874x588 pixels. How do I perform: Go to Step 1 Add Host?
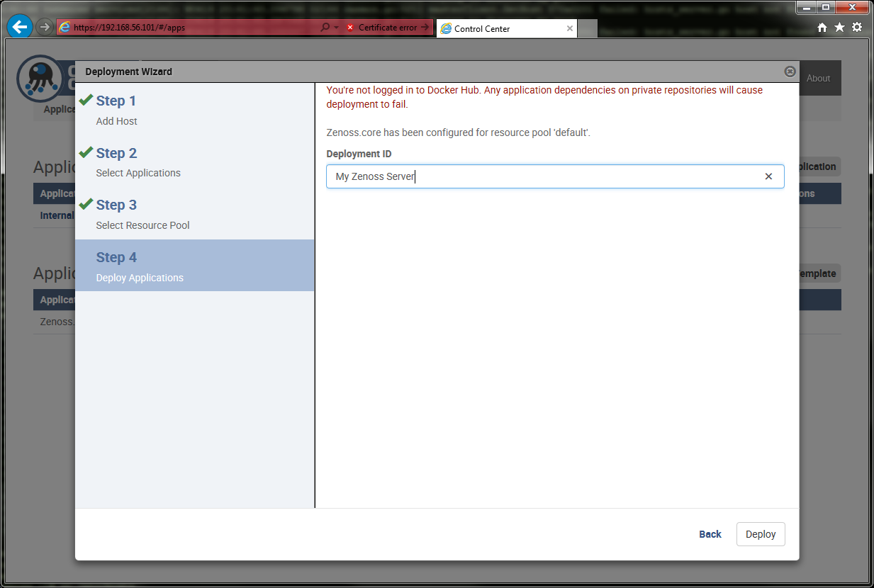116,110
